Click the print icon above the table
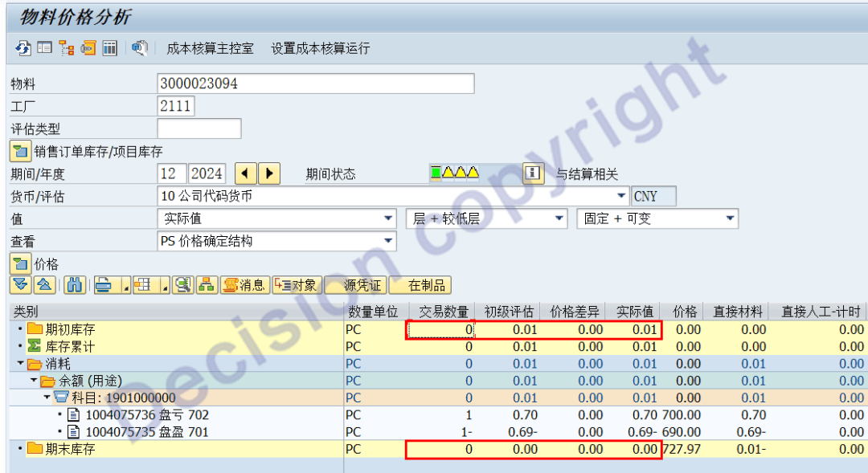This screenshot has height=473, width=868. 103,285
